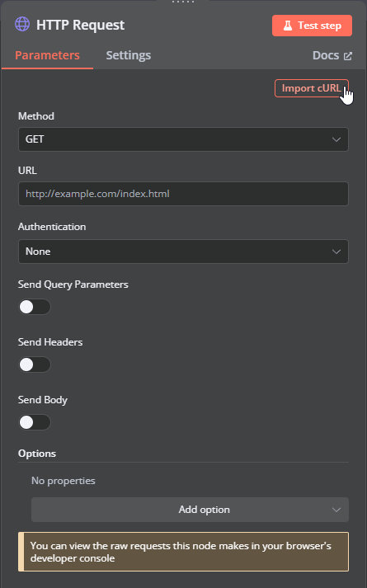Click the Docs external link icon

click(x=348, y=56)
